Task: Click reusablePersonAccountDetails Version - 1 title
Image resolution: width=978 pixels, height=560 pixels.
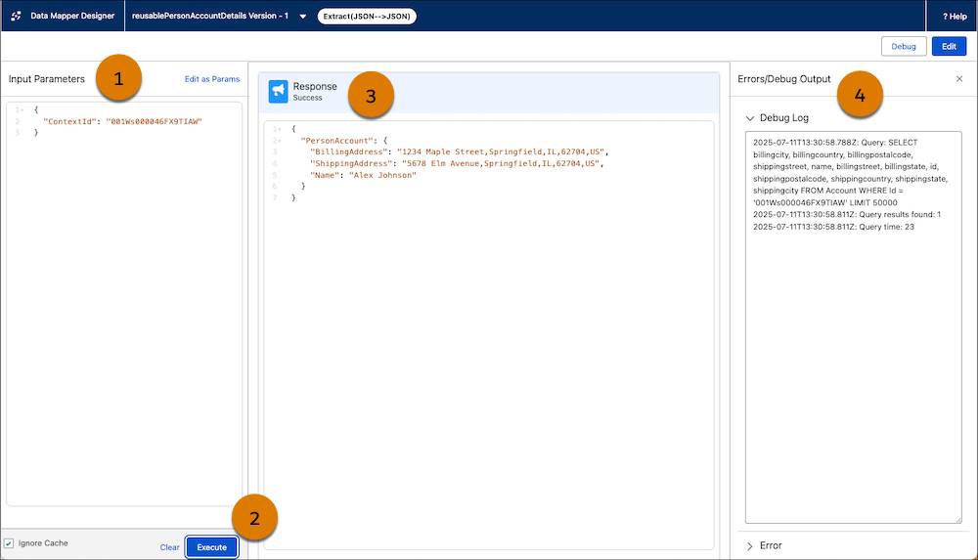Action: pos(210,17)
